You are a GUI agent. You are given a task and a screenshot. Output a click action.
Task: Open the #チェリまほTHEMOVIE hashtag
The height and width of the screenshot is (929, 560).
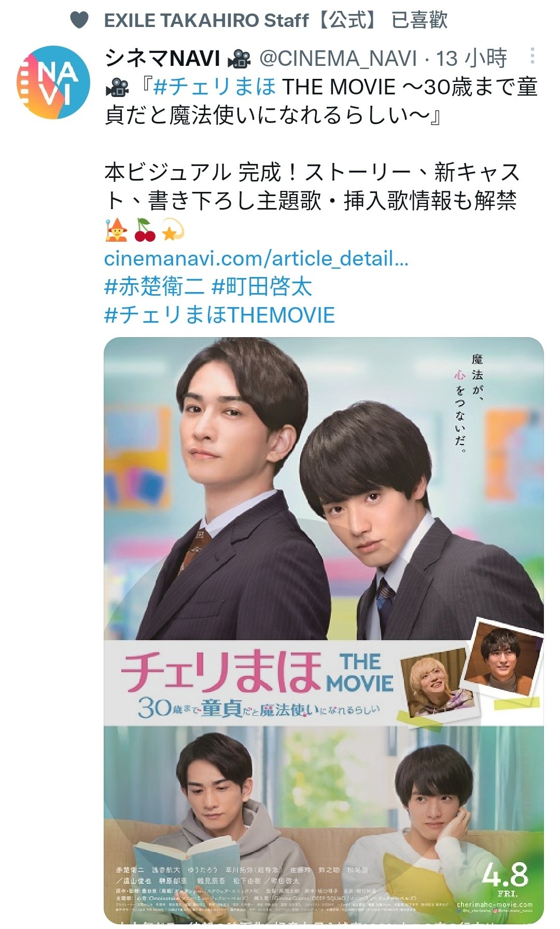(219, 315)
